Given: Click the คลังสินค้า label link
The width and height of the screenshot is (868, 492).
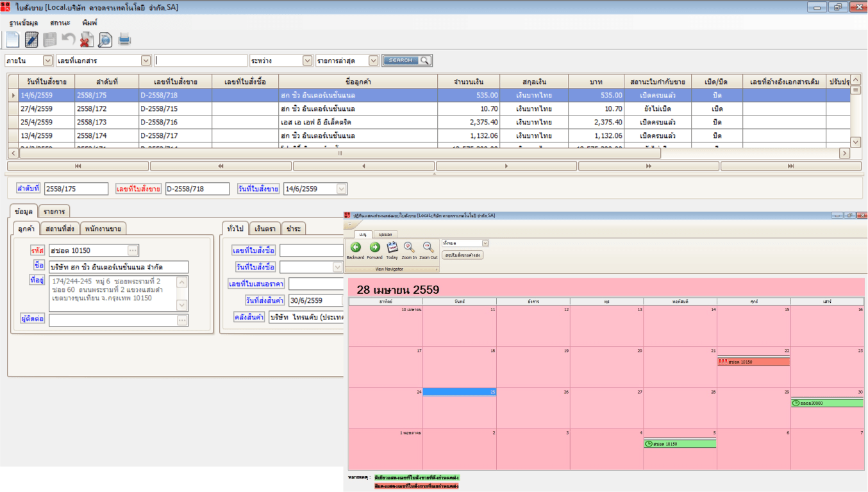Looking at the screenshot, I should coord(249,317).
